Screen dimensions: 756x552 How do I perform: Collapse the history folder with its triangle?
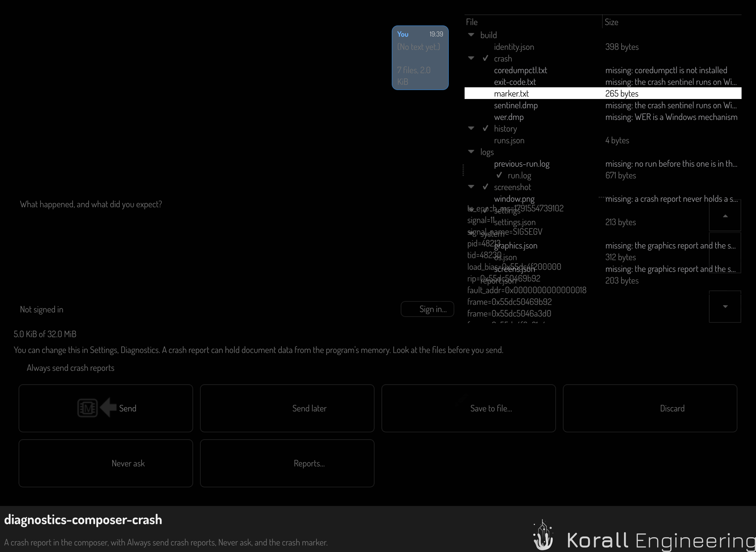[471, 129]
